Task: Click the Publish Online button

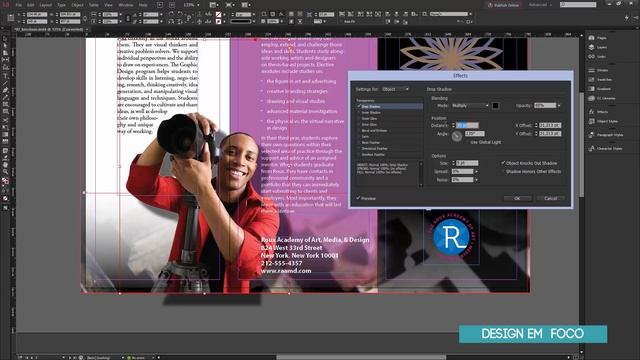Action: (x=504, y=5)
